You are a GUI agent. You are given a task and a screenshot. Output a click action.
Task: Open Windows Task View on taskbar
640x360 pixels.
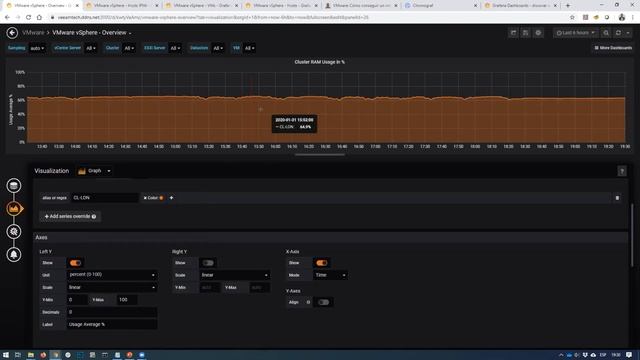coord(18,355)
